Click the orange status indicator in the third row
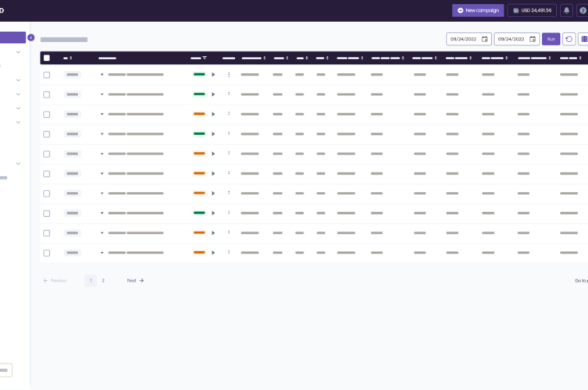 coord(199,114)
